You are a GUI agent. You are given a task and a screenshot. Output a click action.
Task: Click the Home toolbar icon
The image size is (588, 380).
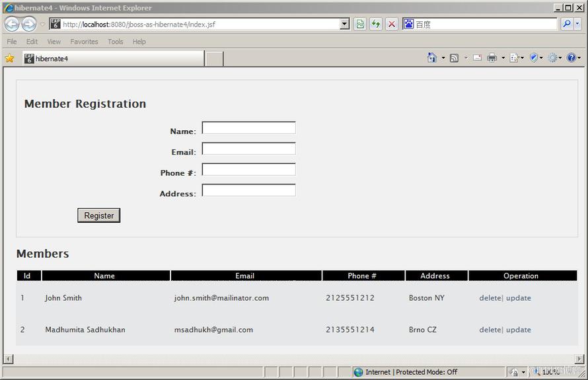pos(432,57)
